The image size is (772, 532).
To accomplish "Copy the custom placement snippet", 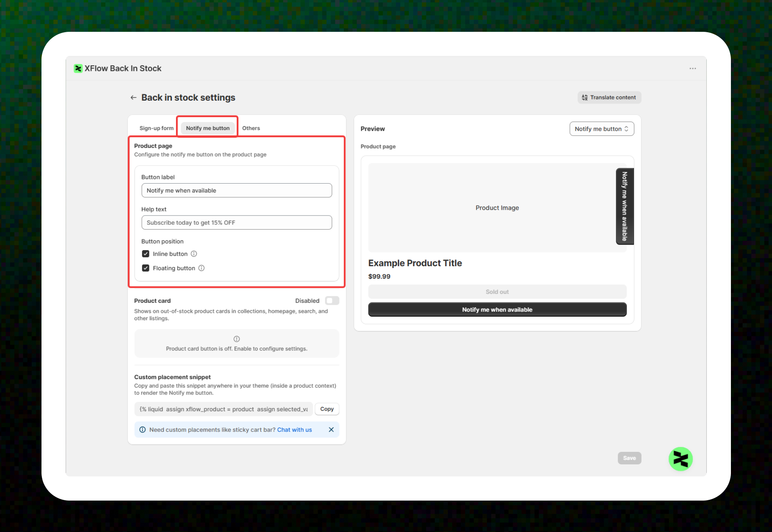I will [327, 409].
